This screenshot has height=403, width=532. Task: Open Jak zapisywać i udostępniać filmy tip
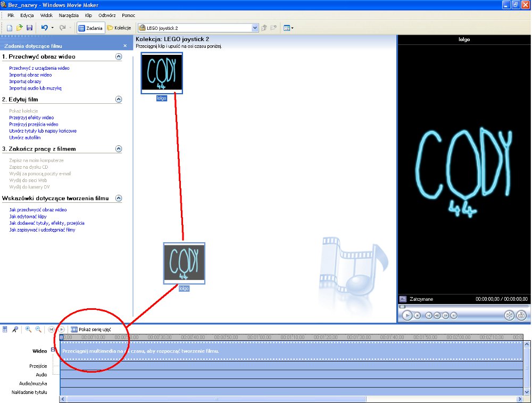tap(42, 230)
